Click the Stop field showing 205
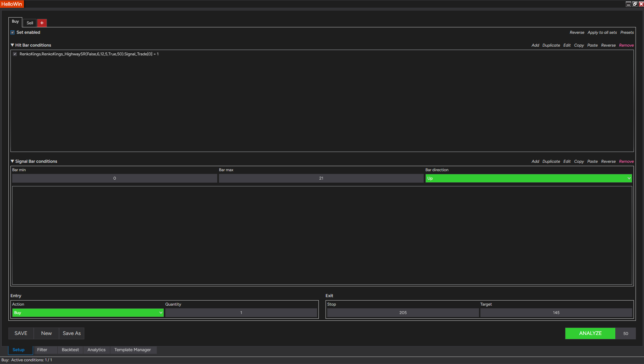The image size is (644, 364). click(x=403, y=313)
